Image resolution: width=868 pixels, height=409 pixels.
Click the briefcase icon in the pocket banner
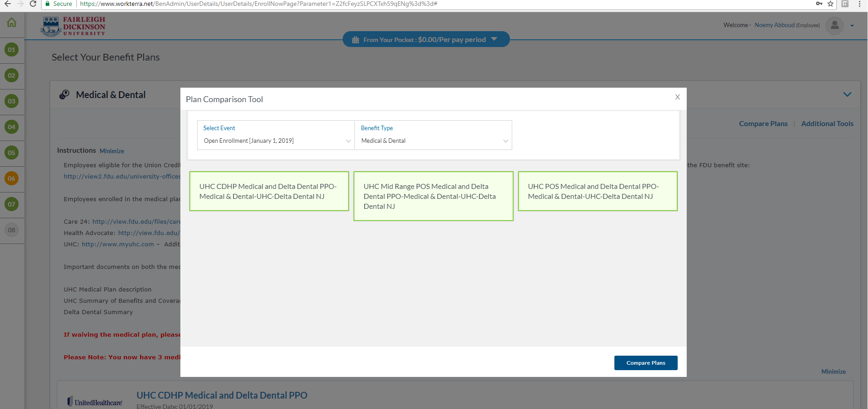(x=355, y=40)
